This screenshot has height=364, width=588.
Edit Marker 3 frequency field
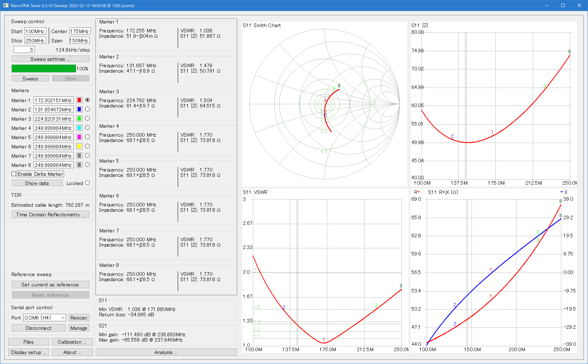tap(53, 119)
